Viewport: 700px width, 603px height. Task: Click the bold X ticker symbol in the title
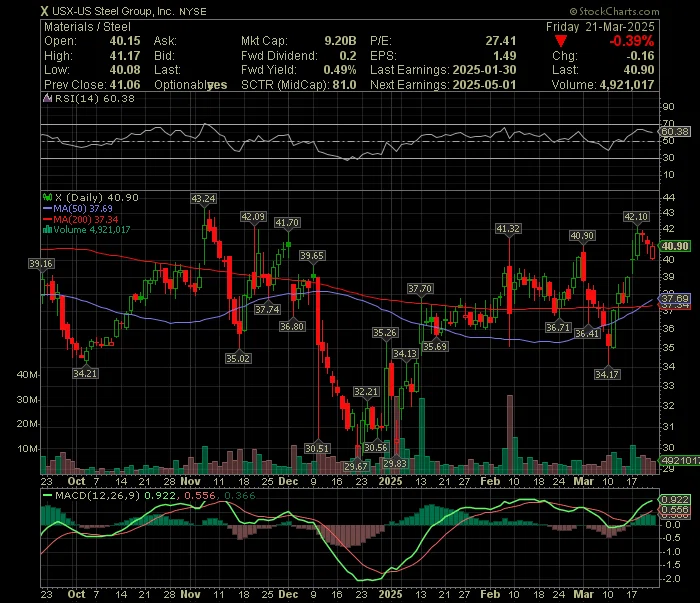click(x=44, y=12)
